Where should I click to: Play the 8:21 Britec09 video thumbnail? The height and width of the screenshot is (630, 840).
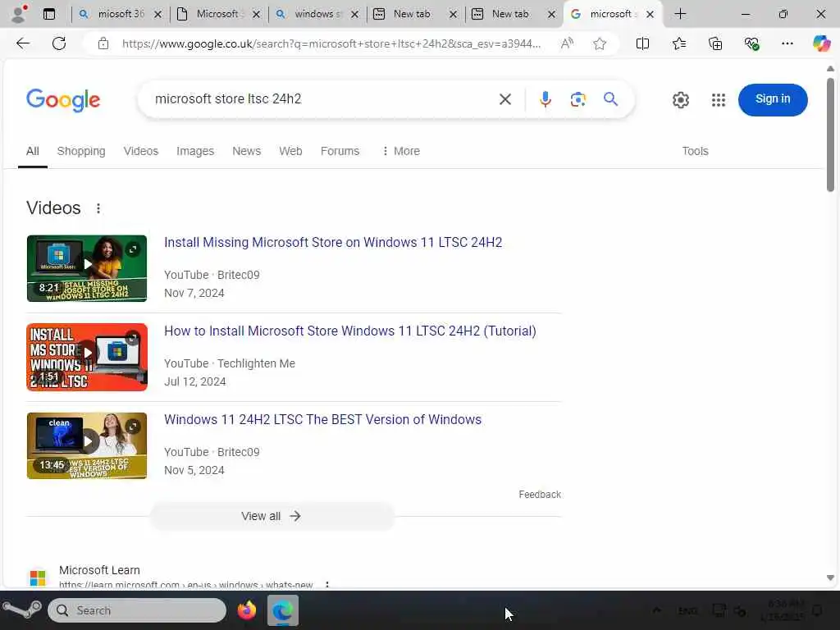click(x=87, y=268)
